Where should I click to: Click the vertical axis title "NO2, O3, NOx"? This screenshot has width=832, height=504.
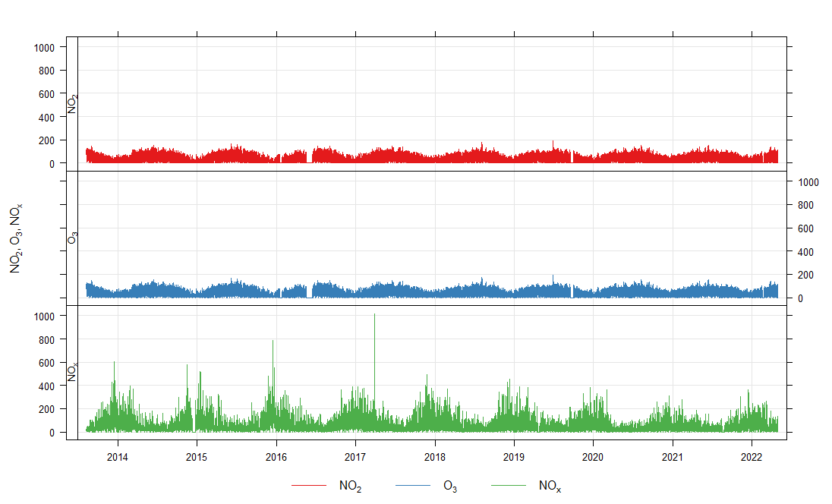pyautogui.click(x=15, y=238)
